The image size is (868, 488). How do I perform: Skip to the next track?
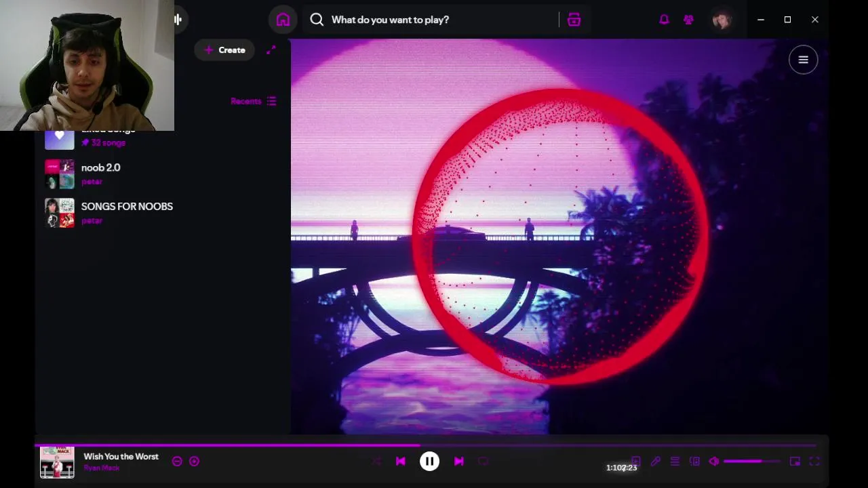458,462
